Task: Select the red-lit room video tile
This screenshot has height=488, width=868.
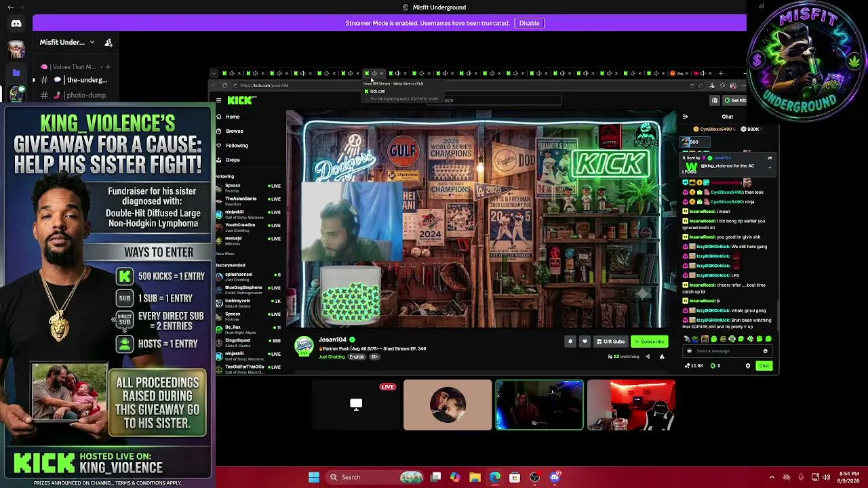Action: point(631,405)
